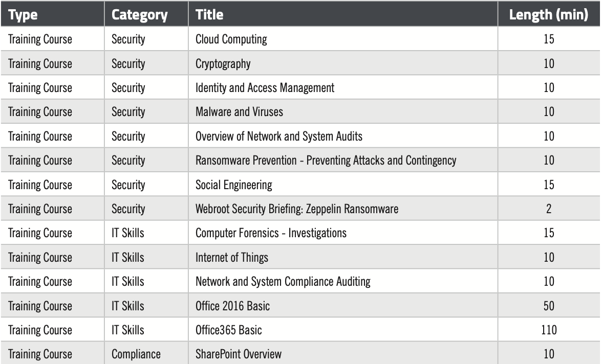Select Ransomware Prevention course title

[326, 161]
